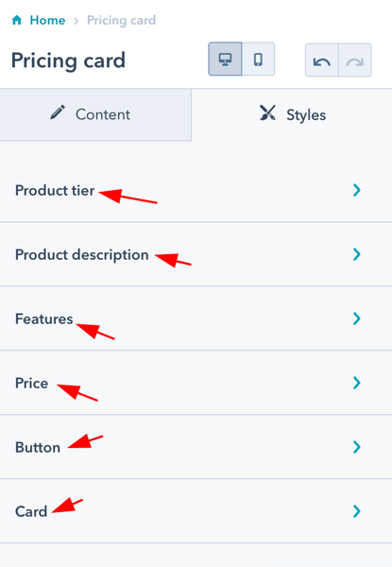The image size is (392, 567).
Task: Switch to desktop preview icon
Action: (x=225, y=59)
